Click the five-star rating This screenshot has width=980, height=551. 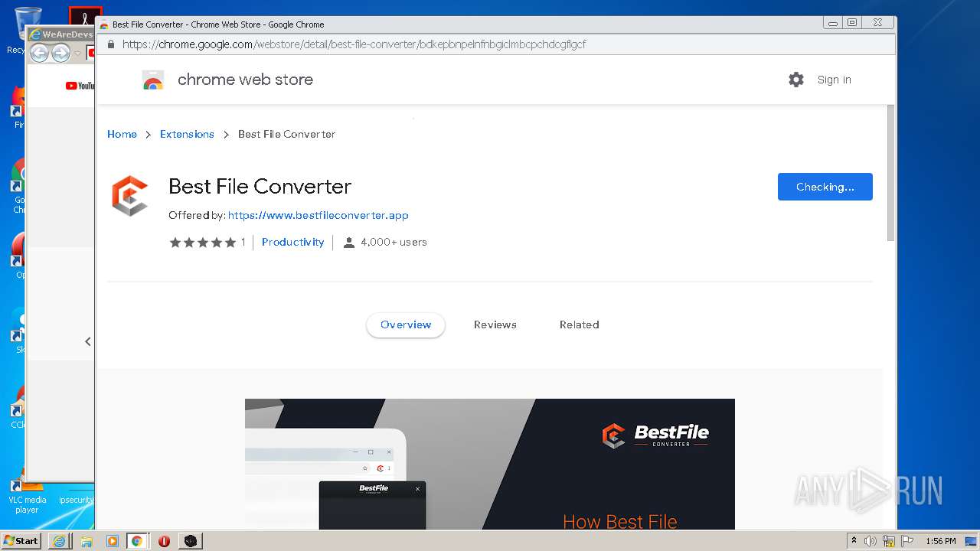(x=203, y=243)
